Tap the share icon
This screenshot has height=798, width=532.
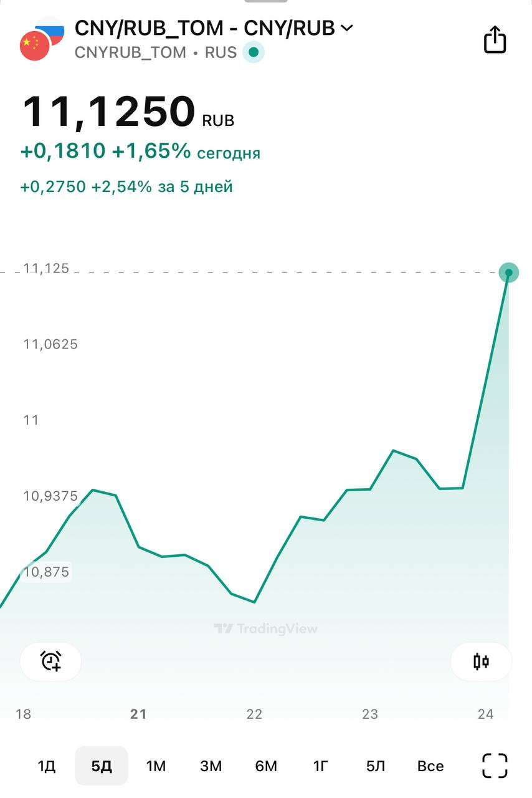(495, 40)
